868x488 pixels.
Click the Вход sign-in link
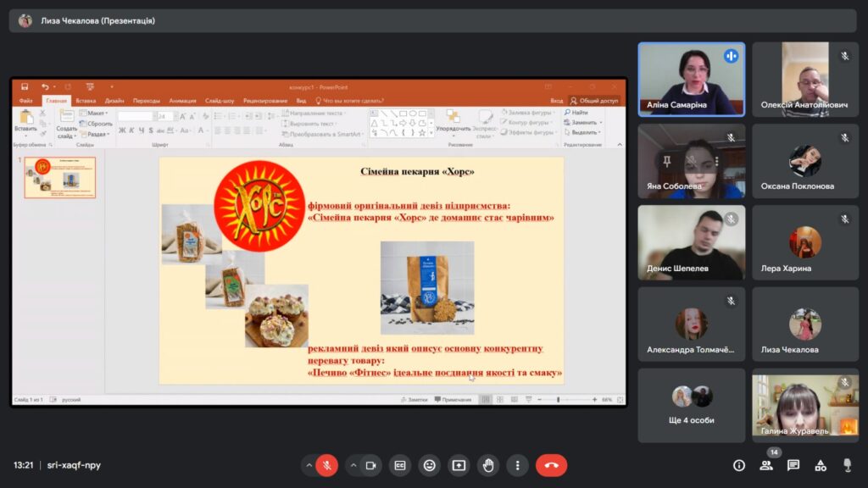(x=556, y=101)
